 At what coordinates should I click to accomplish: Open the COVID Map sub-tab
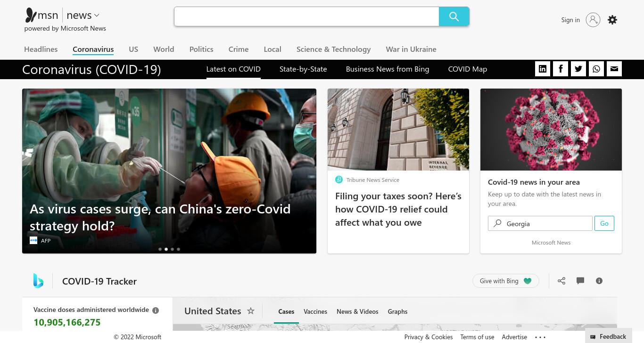click(x=468, y=69)
